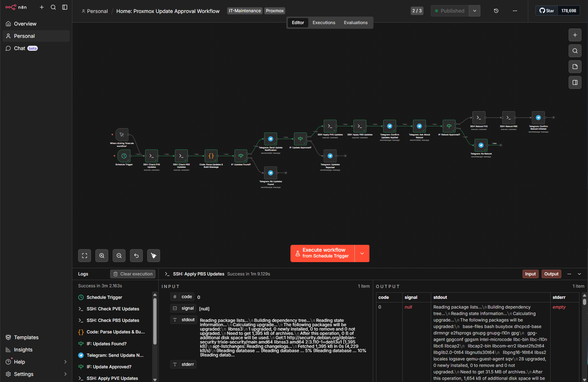Select SSH: Check PBS Updates log entry
Viewport: 588px width, 382px height.
113,320
